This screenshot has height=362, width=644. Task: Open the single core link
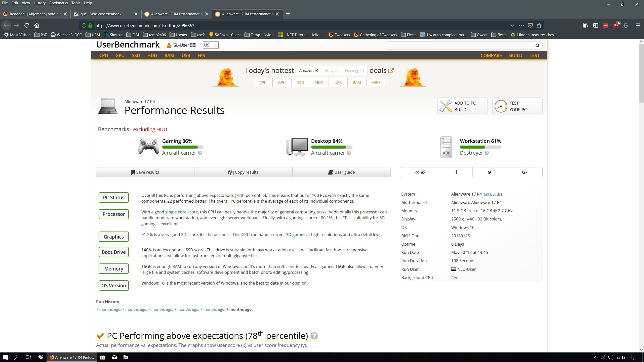tap(176, 212)
